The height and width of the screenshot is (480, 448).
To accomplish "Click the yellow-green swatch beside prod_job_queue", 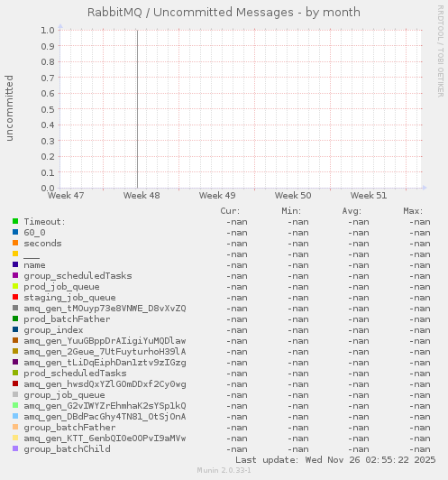I will click(x=15, y=286).
